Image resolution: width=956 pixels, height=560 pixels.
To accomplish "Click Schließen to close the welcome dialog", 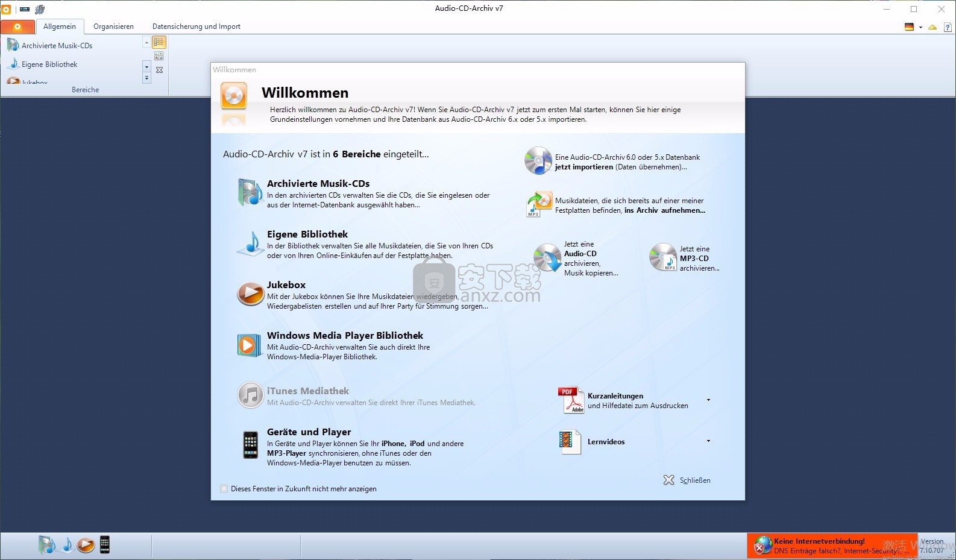I will tap(687, 480).
